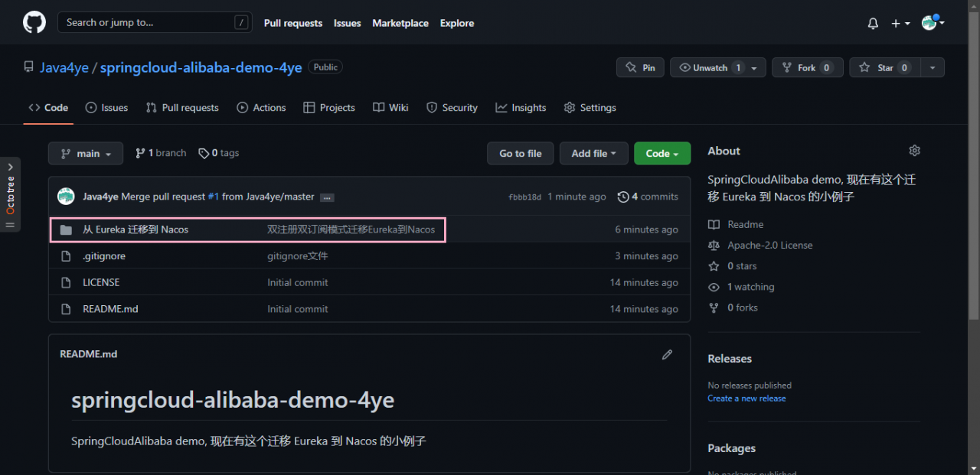This screenshot has height=475, width=980.
Task: Open the Releases heading link
Action: click(730, 359)
